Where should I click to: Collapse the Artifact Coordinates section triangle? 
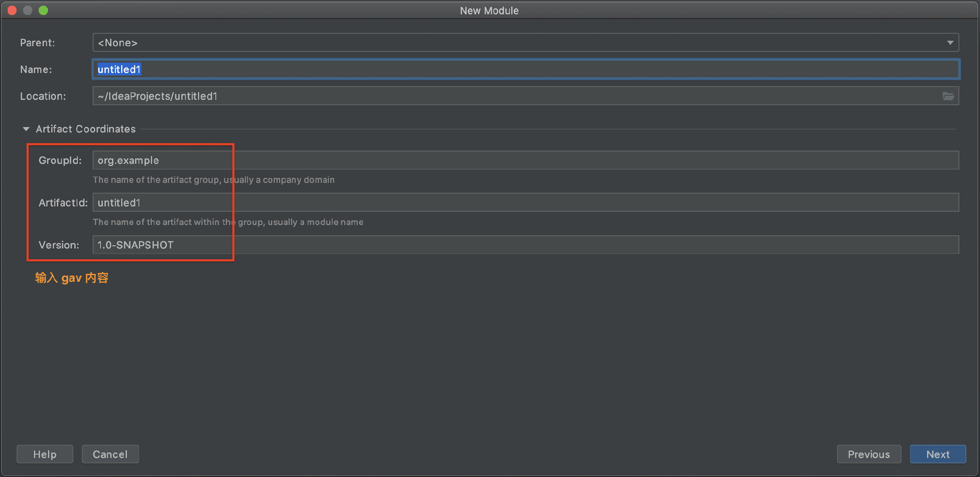tap(26, 129)
